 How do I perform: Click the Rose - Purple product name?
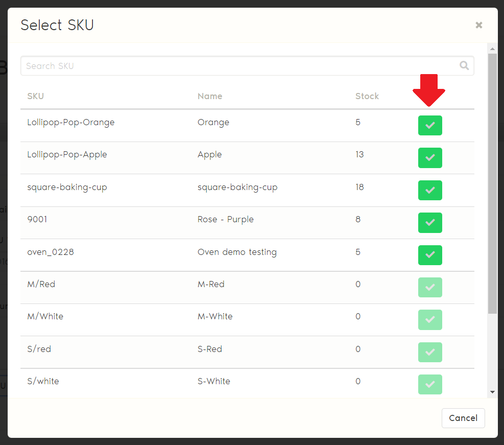tap(226, 219)
